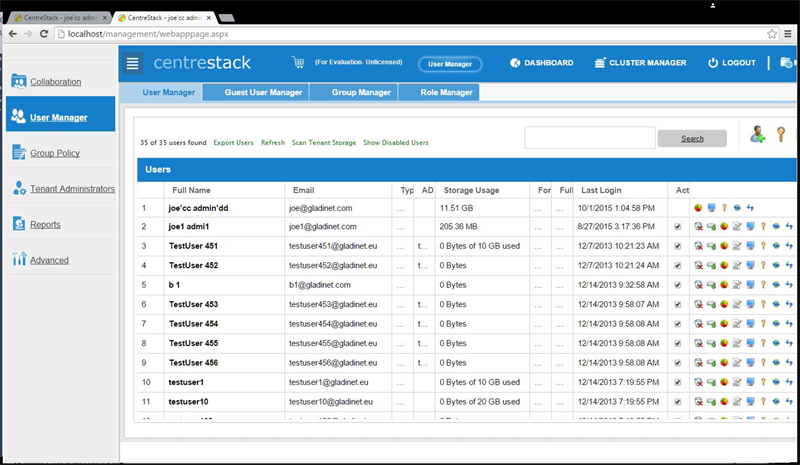Image resolution: width=800 pixels, height=465 pixels.
Task: Click the Dashboard icon in the header
Action: (515, 63)
